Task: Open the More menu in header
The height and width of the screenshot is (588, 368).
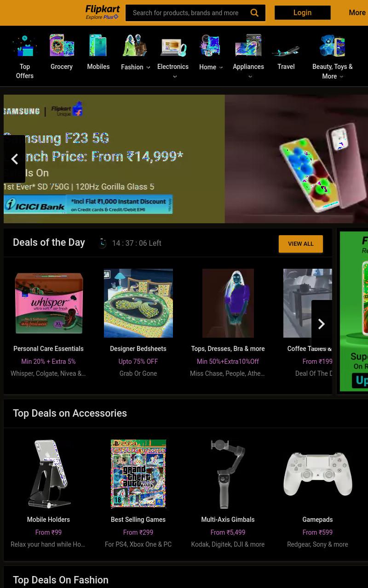Action: [357, 13]
